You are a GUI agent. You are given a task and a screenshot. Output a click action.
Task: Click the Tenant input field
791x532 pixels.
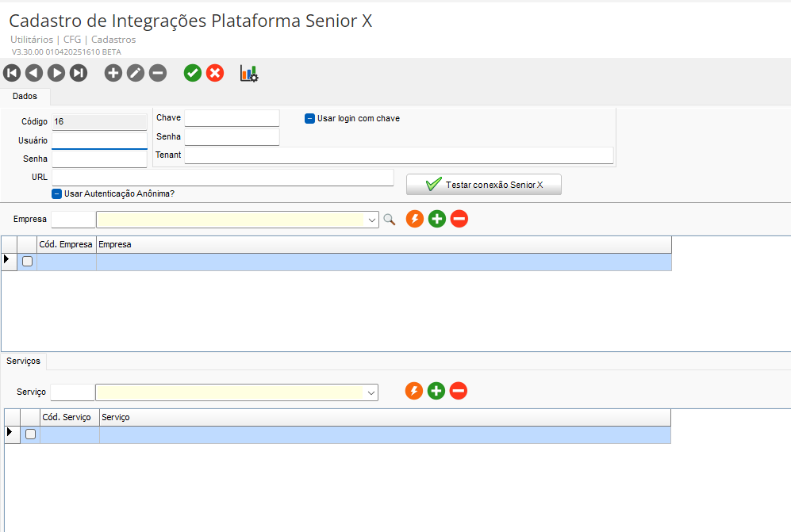click(398, 155)
